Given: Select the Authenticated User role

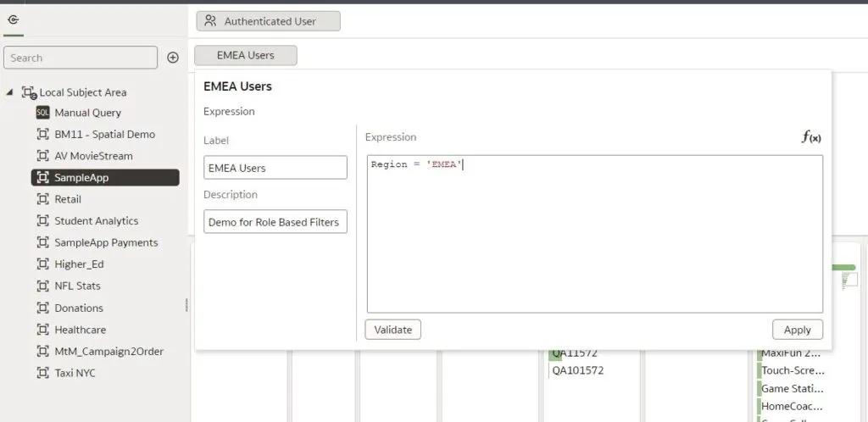Looking at the screenshot, I should pyautogui.click(x=268, y=21).
